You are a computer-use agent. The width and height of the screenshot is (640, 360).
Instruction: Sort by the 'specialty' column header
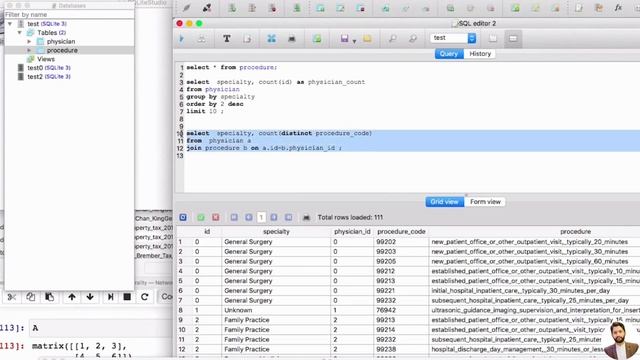click(x=276, y=231)
